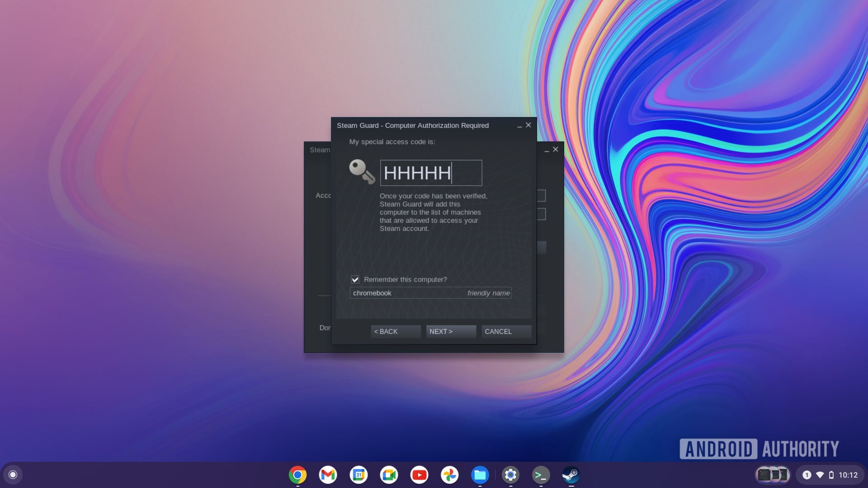Open the system tray clock area
868x488 pixels.
pyautogui.click(x=848, y=475)
